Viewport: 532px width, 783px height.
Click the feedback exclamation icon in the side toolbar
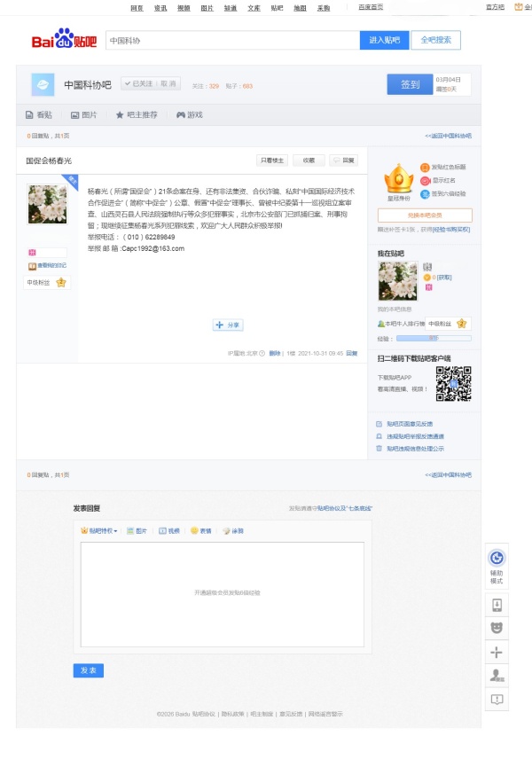497,699
